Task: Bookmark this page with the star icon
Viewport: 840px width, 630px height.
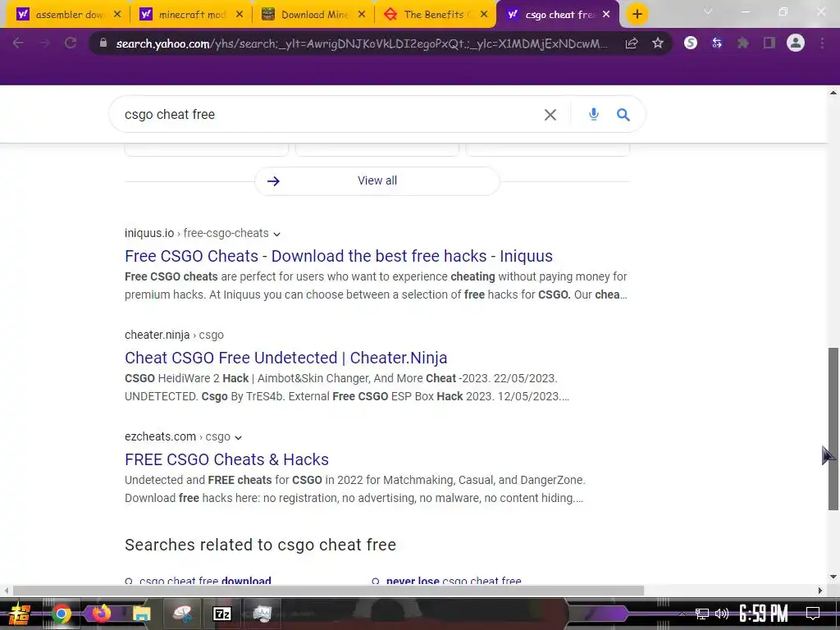Action: click(658, 43)
